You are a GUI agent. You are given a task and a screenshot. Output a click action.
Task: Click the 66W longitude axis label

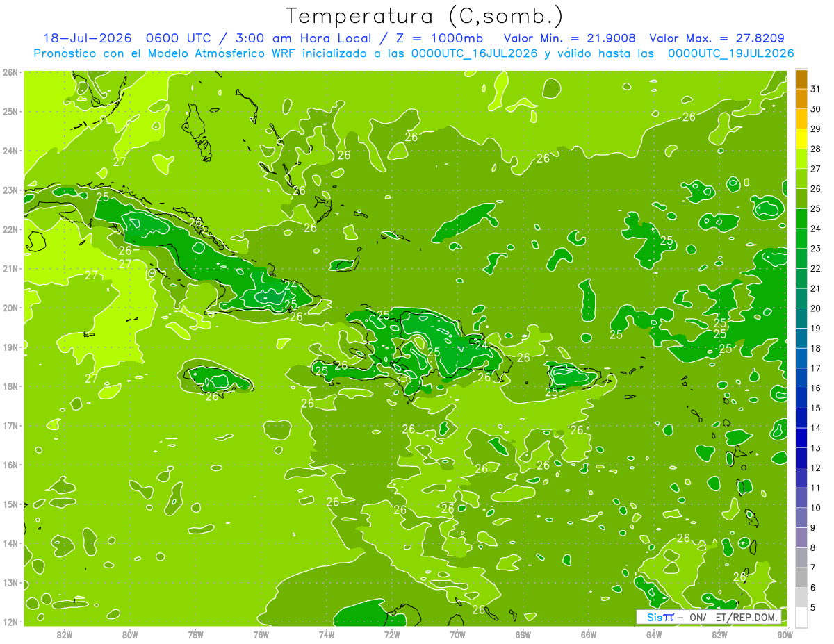[589, 634]
